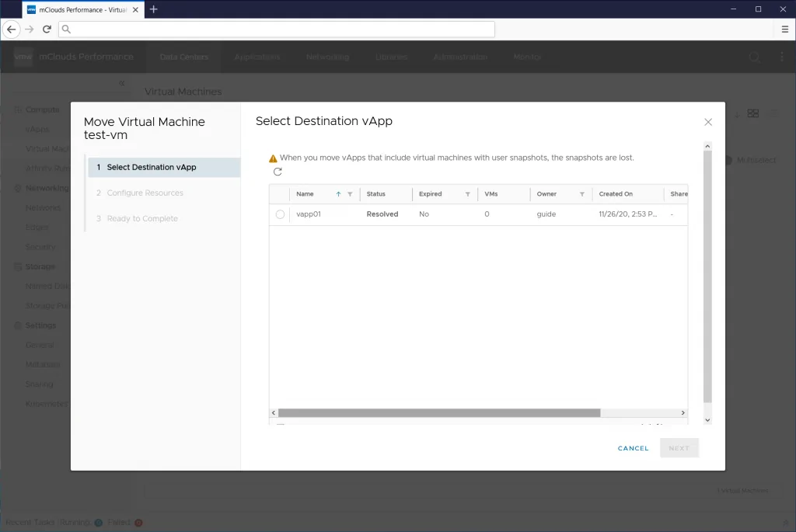
Task: Go to step 2 Configure Resources
Action: 145,193
